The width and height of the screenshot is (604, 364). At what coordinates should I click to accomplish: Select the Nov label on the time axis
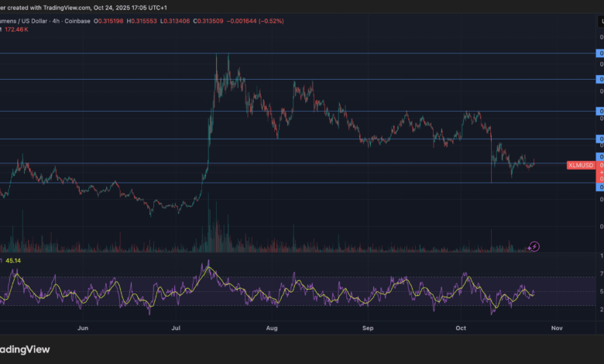click(x=556, y=328)
